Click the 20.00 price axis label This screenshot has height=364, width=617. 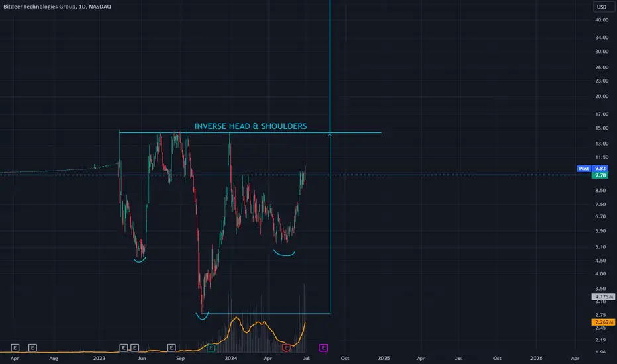tap(602, 97)
